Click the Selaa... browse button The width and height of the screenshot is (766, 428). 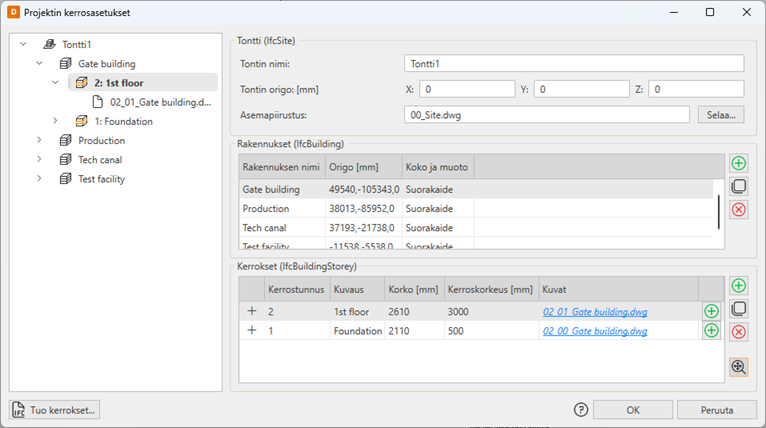(x=720, y=115)
